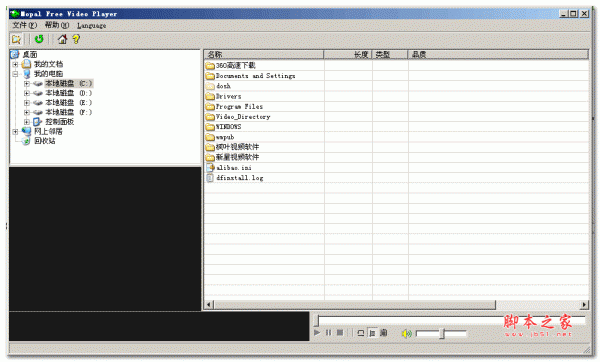Click the Program Files folder icon

tap(210, 106)
